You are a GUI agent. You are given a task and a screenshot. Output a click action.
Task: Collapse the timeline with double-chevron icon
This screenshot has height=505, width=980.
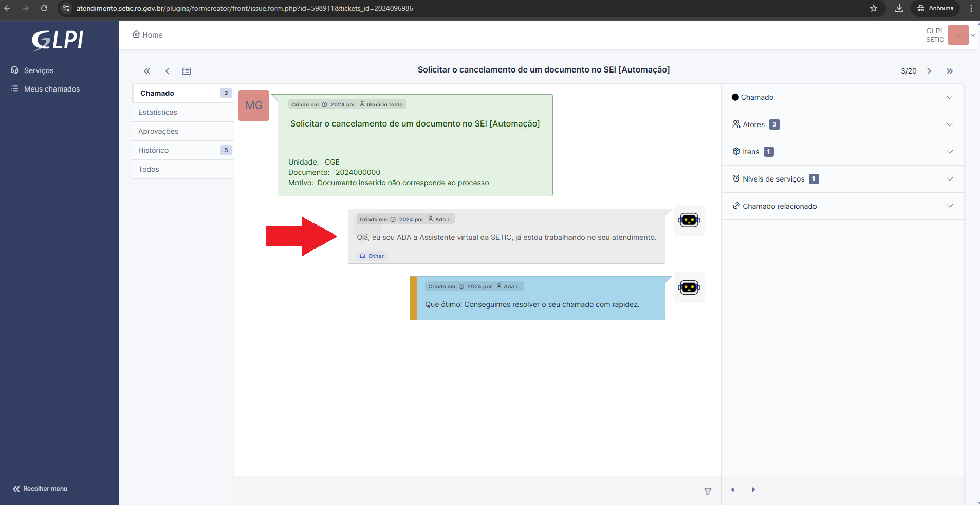click(146, 71)
